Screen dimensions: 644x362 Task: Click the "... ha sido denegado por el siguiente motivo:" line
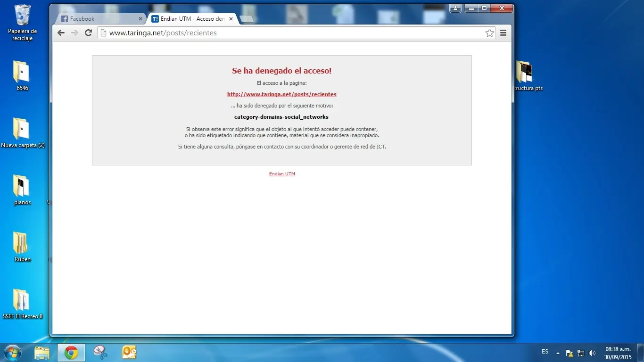tap(282, 106)
